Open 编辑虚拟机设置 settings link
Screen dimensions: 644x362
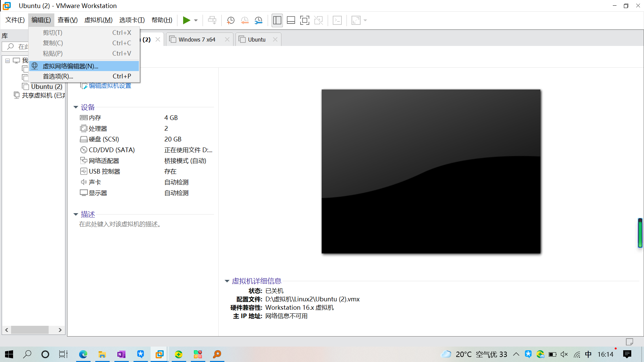click(x=109, y=85)
